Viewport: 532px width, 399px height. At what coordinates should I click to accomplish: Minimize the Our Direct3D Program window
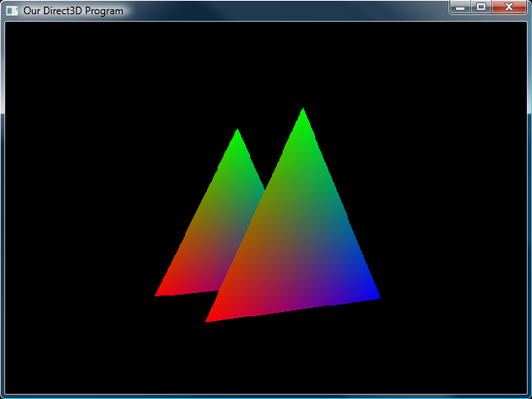tap(460, 7)
